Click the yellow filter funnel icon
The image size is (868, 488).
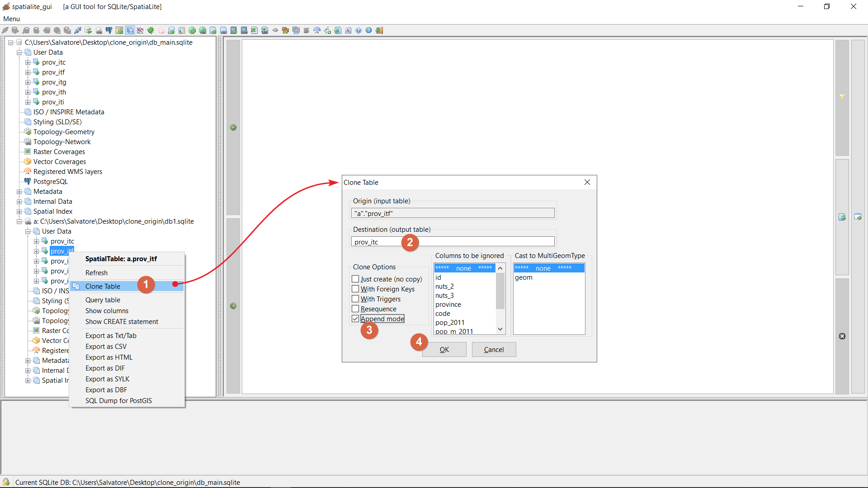click(x=842, y=97)
